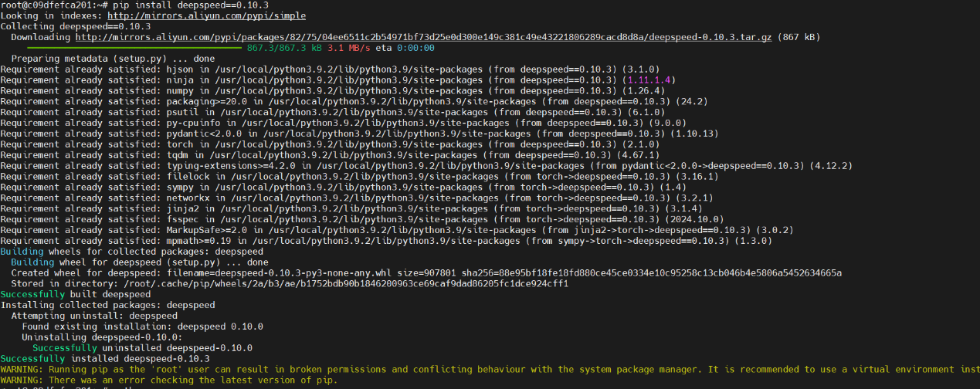Click the 'numpy' package name
The height and width of the screenshot is (389, 980).
pos(180,91)
